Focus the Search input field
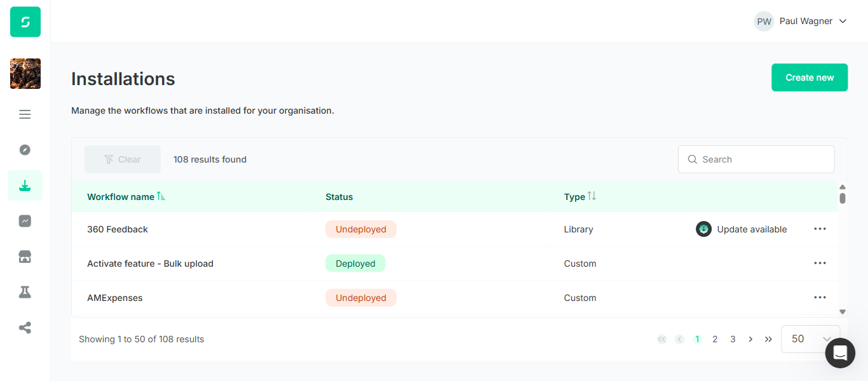The image size is (868, 381). click(x=756, y=159)
